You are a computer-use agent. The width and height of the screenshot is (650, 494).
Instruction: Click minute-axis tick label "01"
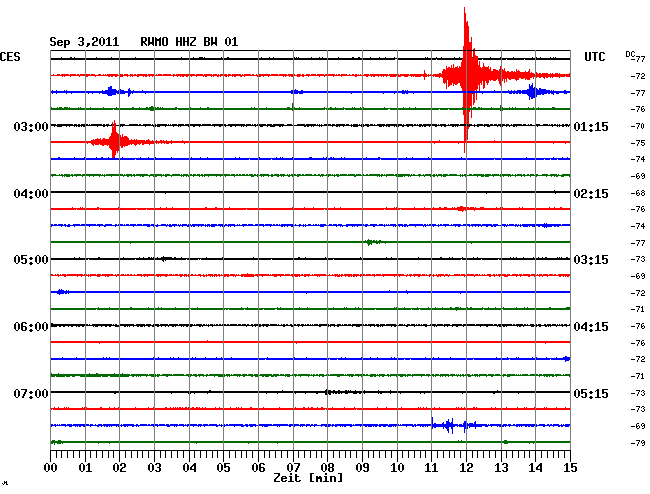[85, 468]
